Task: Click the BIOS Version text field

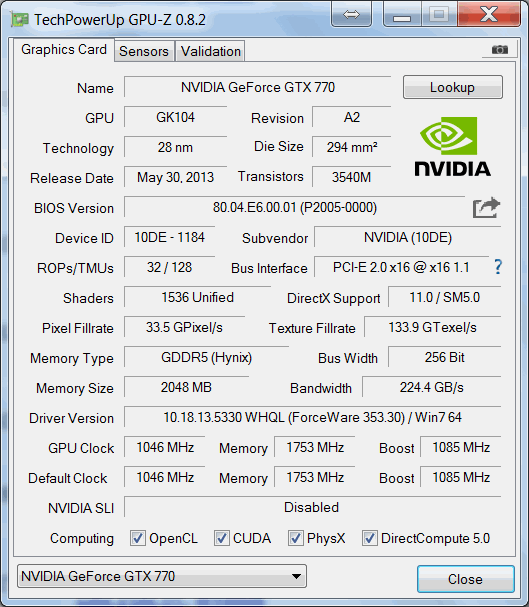Action: point(294,207)
